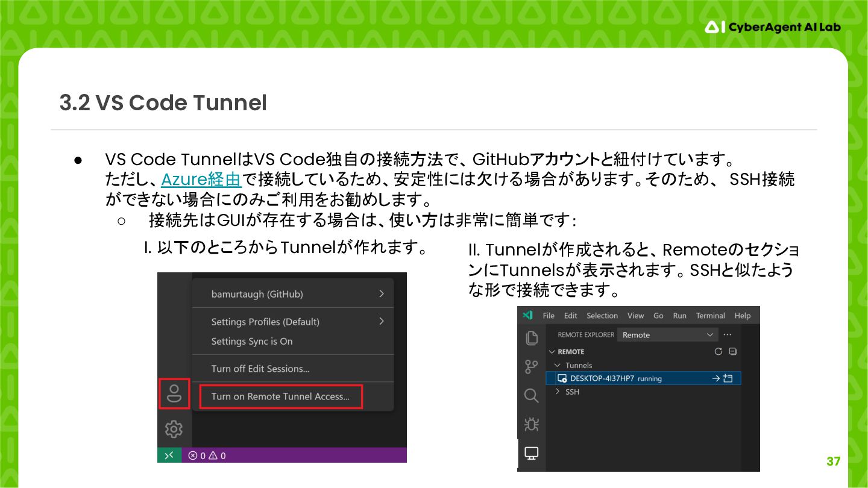The height and width of the screenshot is (488, 868).
Task: Click the slide title 3.2 VS Code Tunnel
Action: pos(163,103)
